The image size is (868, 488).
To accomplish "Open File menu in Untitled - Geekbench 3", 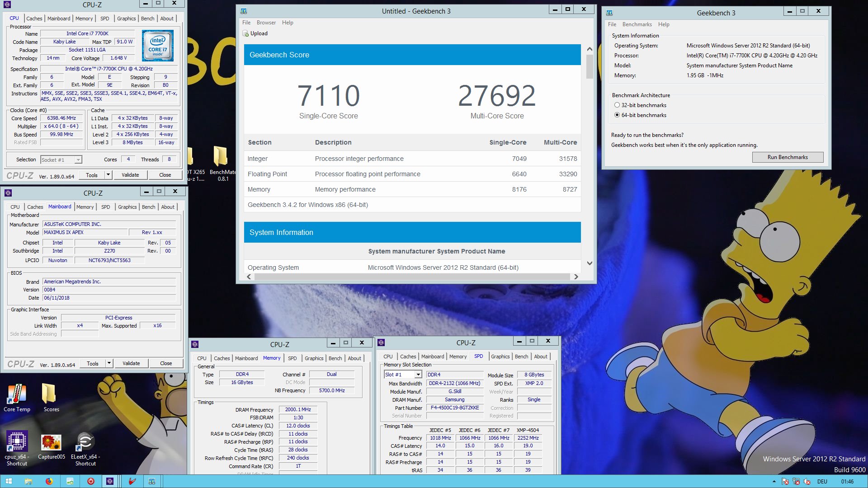I will [x=246, y=23].
